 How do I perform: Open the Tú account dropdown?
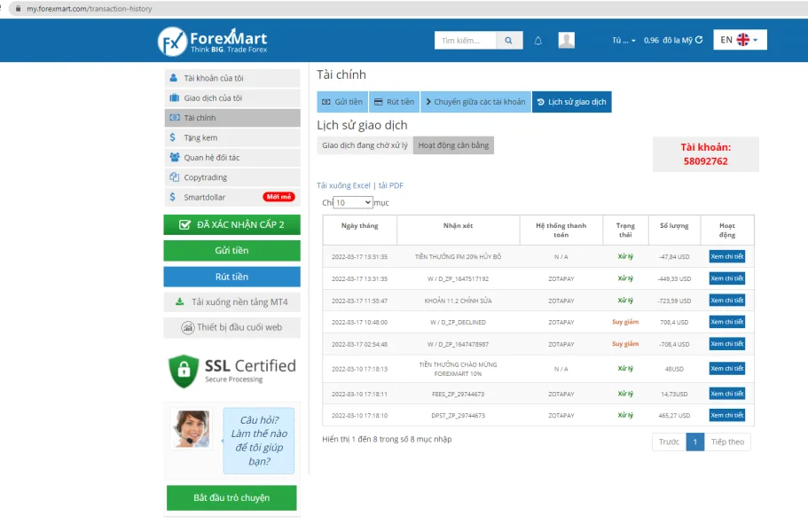[x=624, y=40]
